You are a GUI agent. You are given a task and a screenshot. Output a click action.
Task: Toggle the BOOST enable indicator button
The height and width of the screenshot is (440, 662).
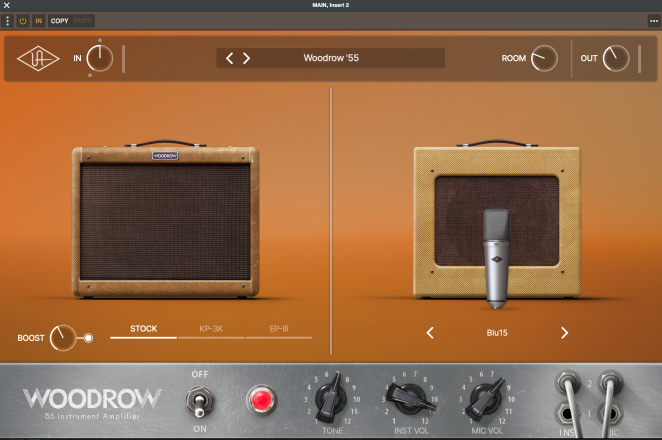89,338
